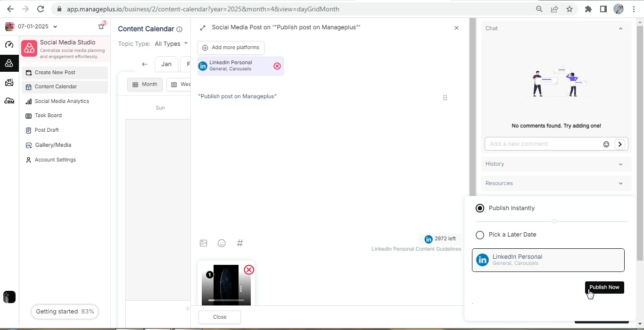The height and width of the screenshot is (330, 644).
Task: Open browser extensions puzzle icon
Action: pos(588,9)
